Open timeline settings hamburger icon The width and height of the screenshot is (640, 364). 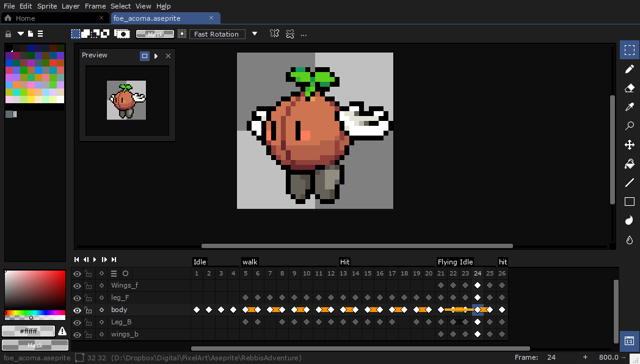[114, 274]
